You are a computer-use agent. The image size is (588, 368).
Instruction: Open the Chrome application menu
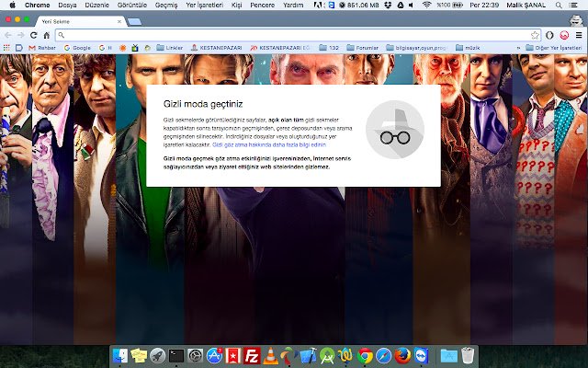tap(37, 5)
